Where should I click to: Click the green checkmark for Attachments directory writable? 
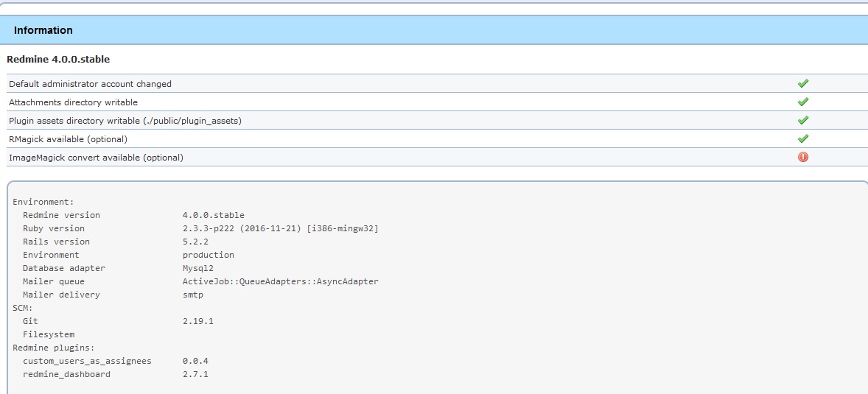[802, 102]
